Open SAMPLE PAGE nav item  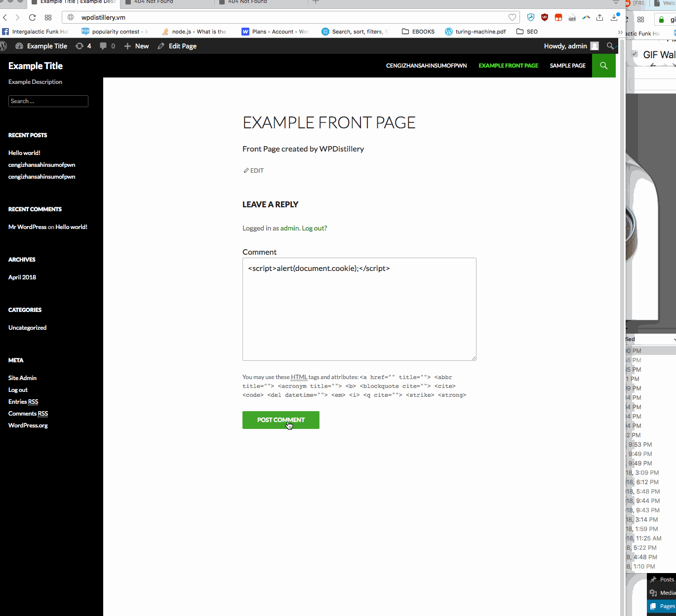point(568,66)
